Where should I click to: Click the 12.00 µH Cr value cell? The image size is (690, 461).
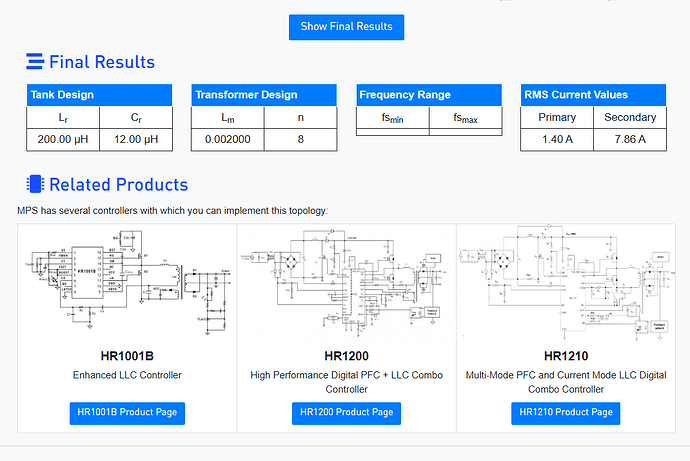(x=136, y=139)
